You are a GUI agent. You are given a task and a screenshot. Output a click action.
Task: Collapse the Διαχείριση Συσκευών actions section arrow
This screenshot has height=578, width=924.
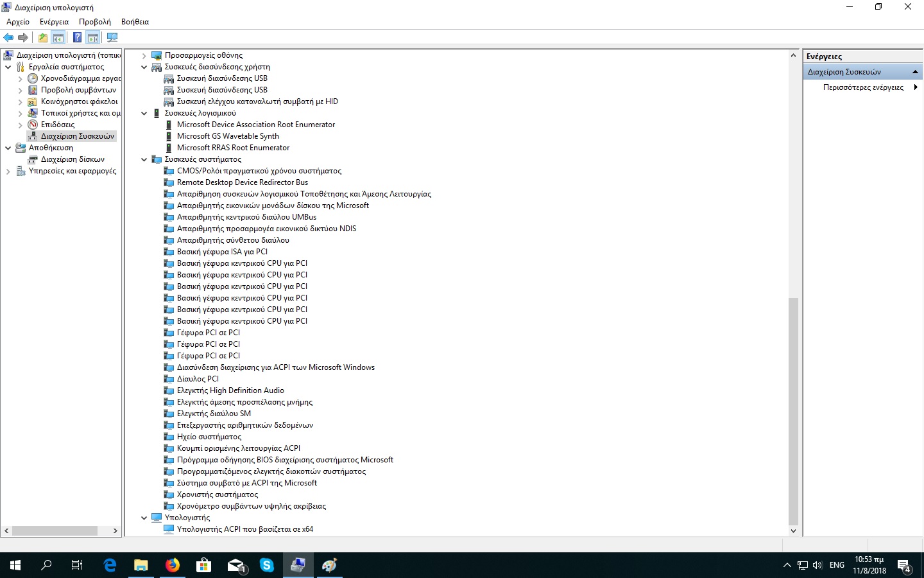[915, 72]
